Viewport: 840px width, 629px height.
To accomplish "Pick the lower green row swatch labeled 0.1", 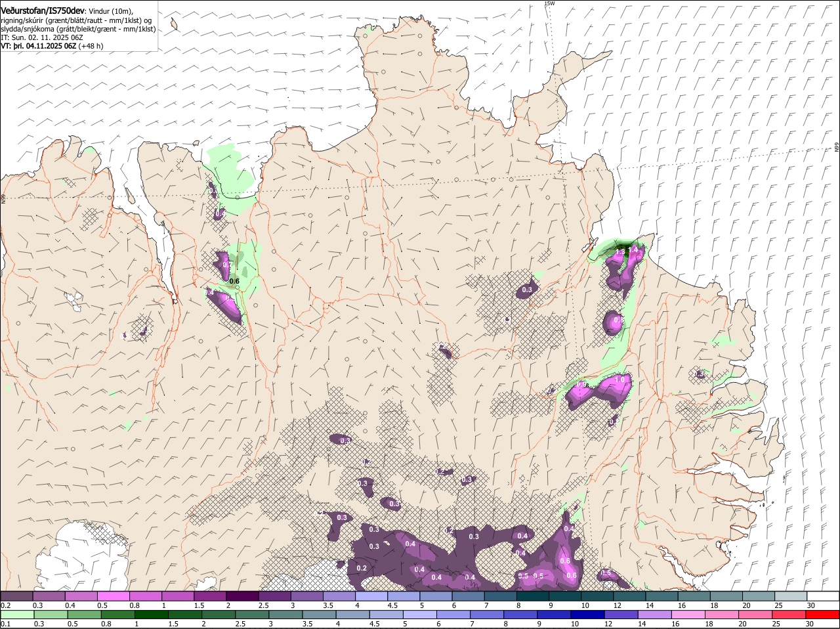I will tap(17, 615).
